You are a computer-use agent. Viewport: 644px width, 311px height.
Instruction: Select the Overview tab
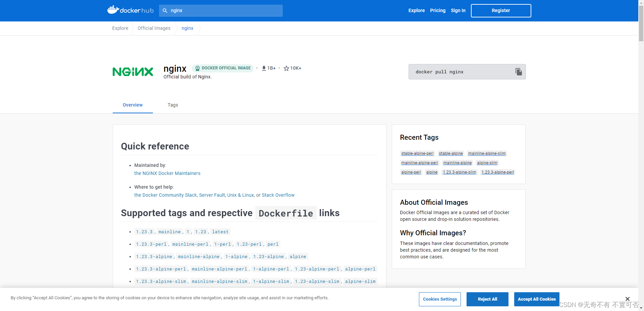click(133, 105)
